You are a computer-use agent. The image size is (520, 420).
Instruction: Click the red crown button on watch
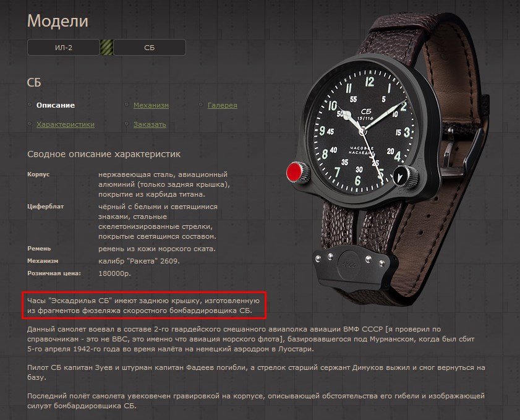(x=297, y=173)
